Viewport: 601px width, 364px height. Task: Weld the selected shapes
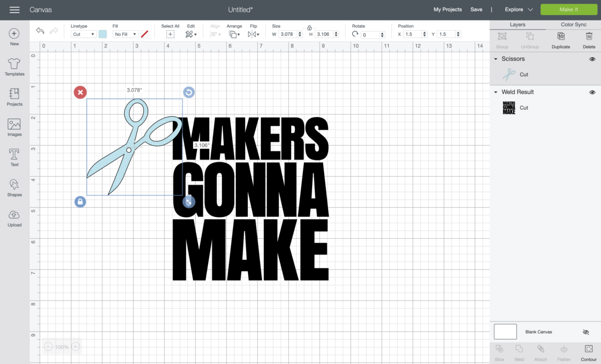pyautogui.click(x=519, y=351)
